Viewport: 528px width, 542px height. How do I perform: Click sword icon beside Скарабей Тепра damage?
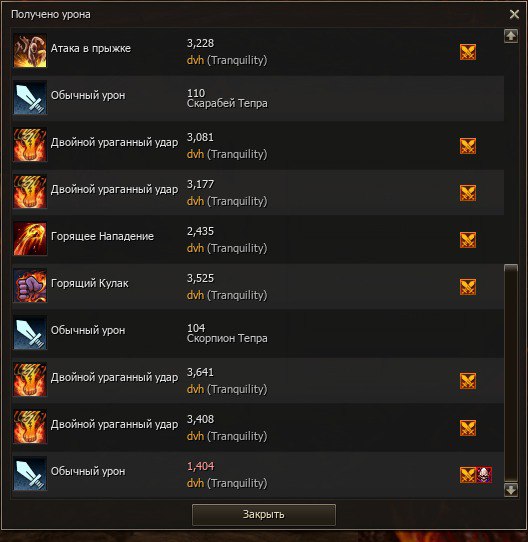click(30, 98)
